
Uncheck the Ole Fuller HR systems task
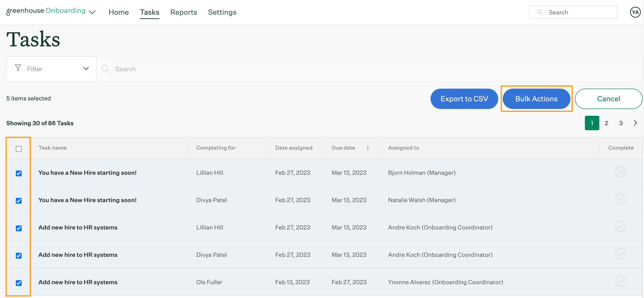click(19, 283)
